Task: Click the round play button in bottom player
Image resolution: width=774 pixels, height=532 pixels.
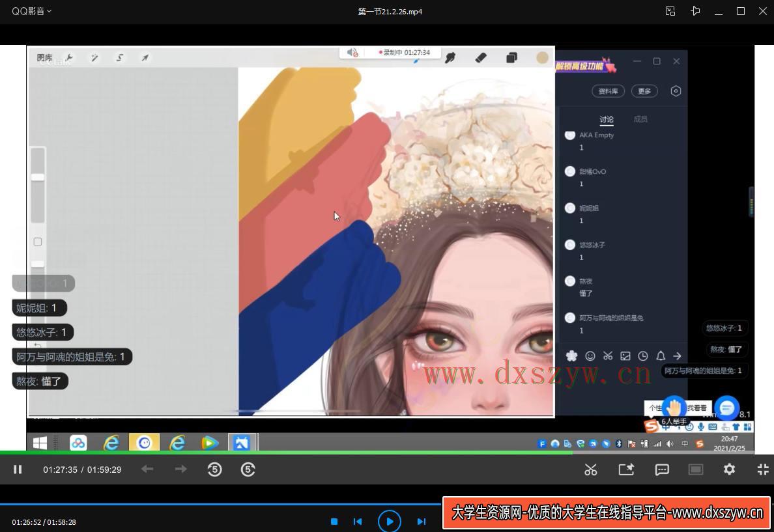Action: (390, 521)
